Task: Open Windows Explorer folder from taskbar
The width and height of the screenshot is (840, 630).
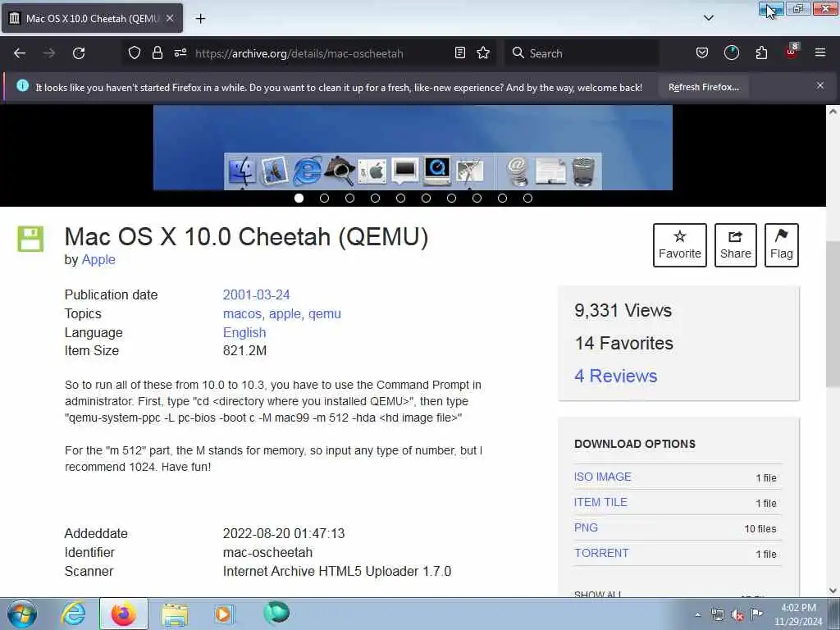Action: (x=175, y=614)
